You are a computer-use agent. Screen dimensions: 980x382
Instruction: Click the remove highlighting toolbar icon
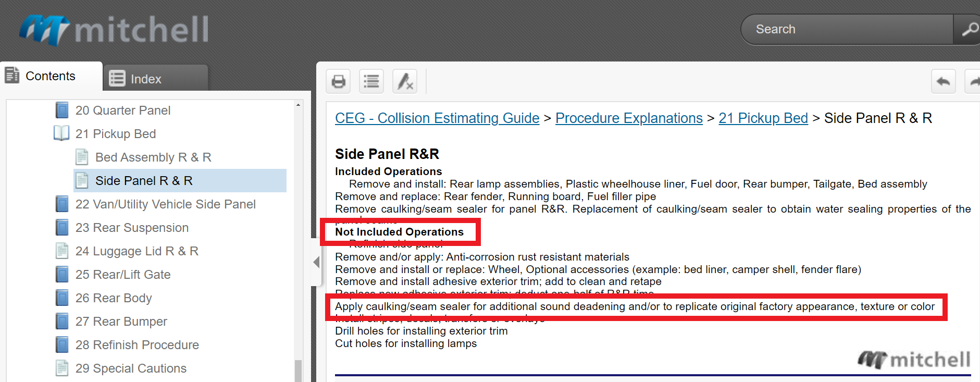[405, 81]
